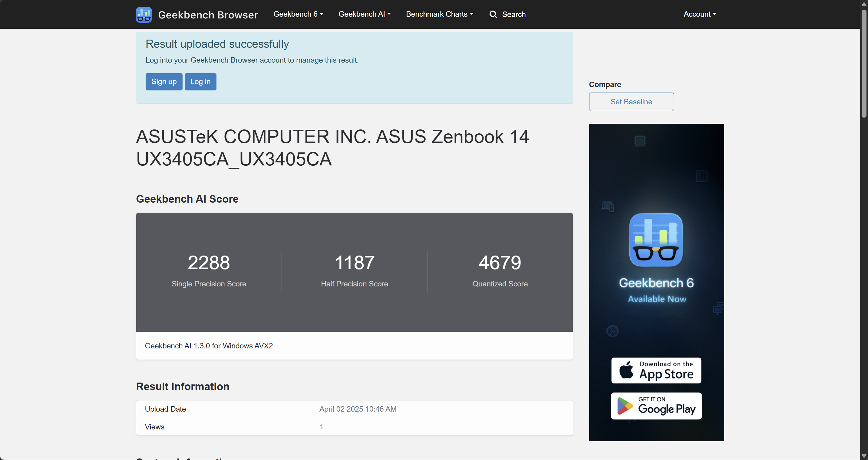Click 'April 02 2025 10:46 AM' value
Screen dimensions: 868x460
click(x=358, y=409)
